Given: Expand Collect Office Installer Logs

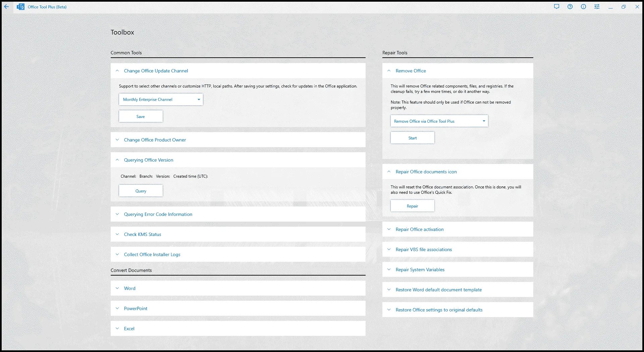Looking at the screenshot, I should coord(238,254).
